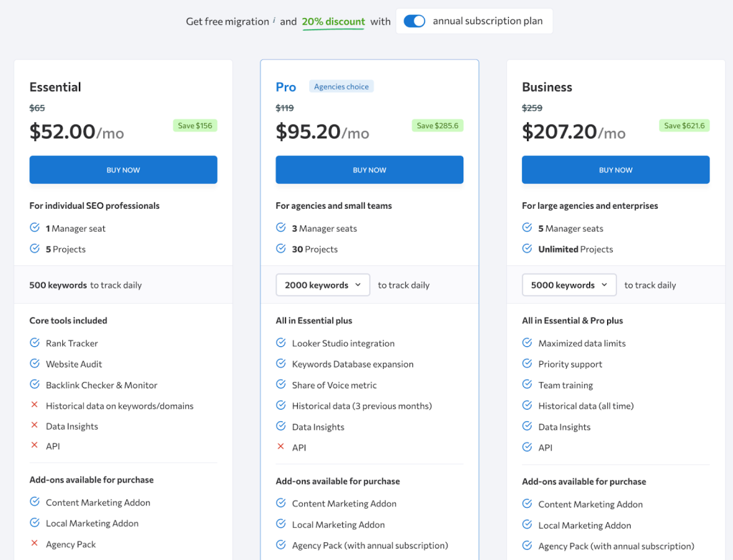Click checkmark icon beside Unlimited Projects
This screenshot has height=560, width=733.
coord(527,249)
